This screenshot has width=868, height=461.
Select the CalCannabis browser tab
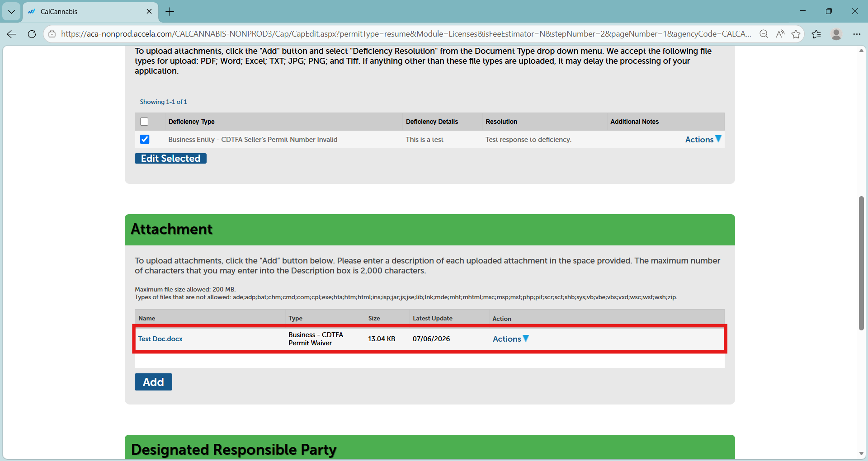point(90,12)
